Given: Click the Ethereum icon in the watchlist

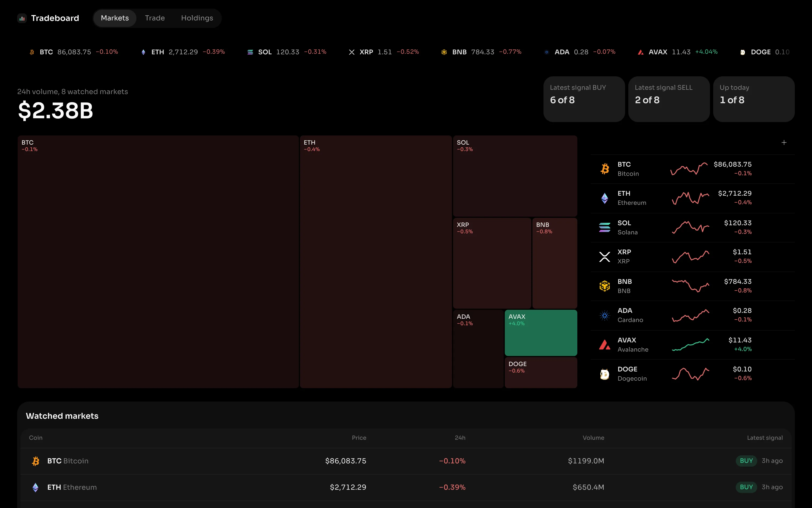Looking at the screenshot, I should (605, 198).
